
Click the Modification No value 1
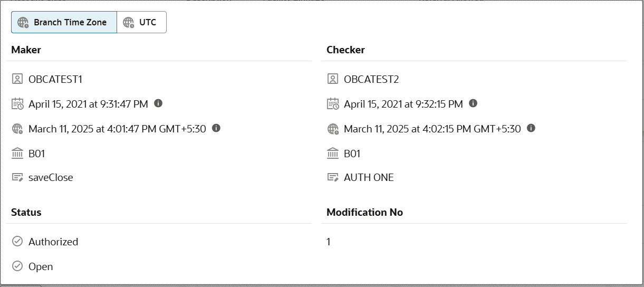329,242
